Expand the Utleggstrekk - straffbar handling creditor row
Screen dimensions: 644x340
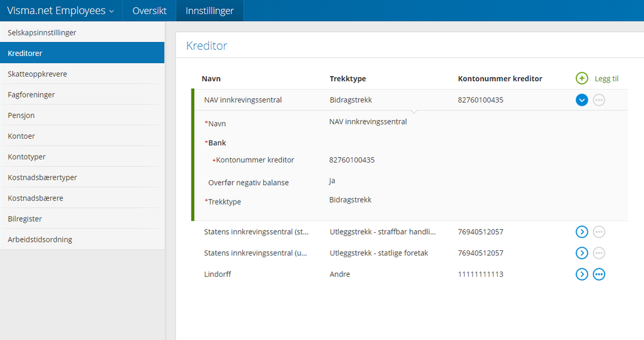click(x=581, y=232)
